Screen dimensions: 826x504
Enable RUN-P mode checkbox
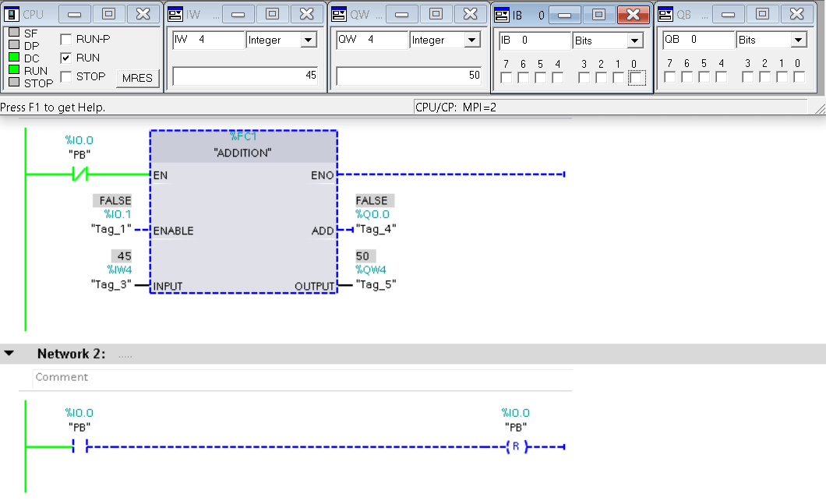[x=66, y=40]
